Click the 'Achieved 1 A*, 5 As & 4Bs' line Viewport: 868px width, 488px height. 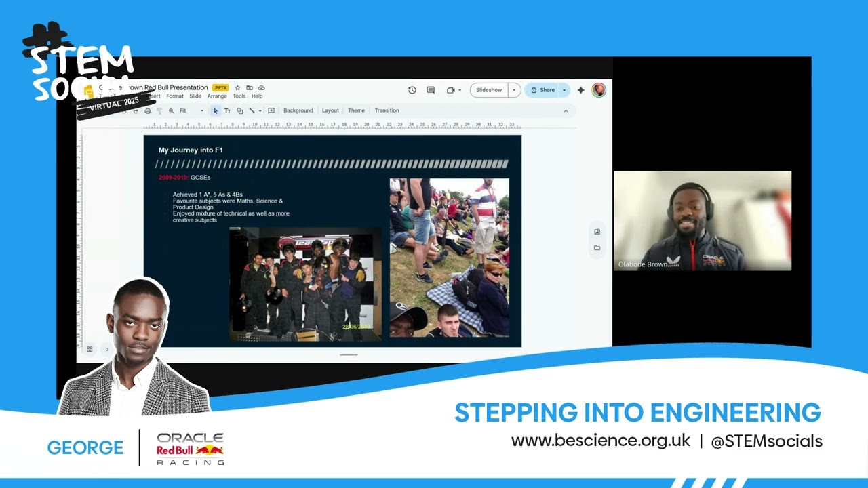coord(208,195)
